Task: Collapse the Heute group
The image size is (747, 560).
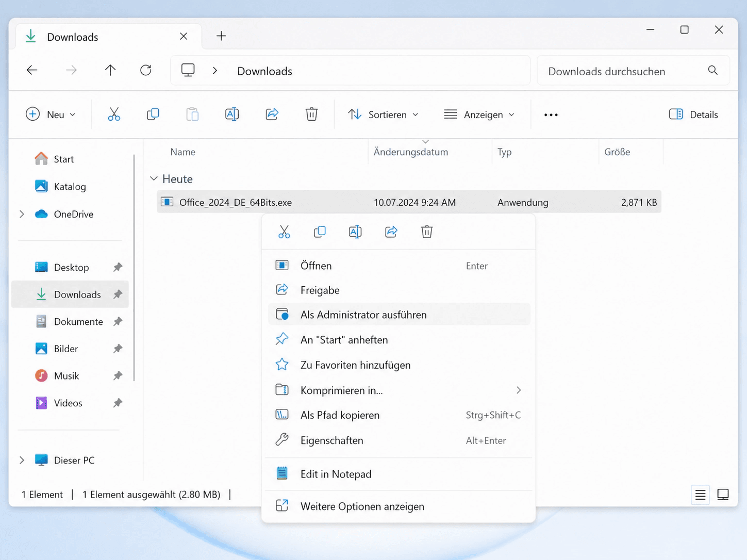Action: click(154, 179)
